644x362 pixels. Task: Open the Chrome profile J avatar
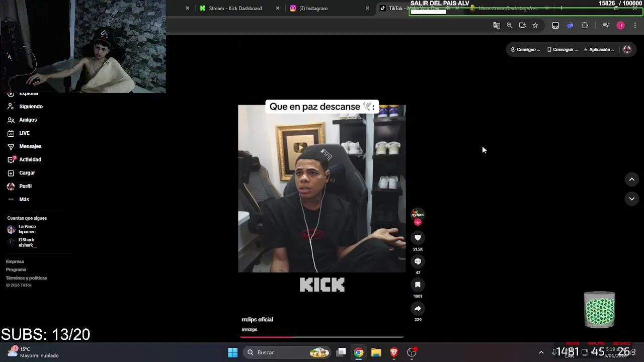tap(620, 25)
